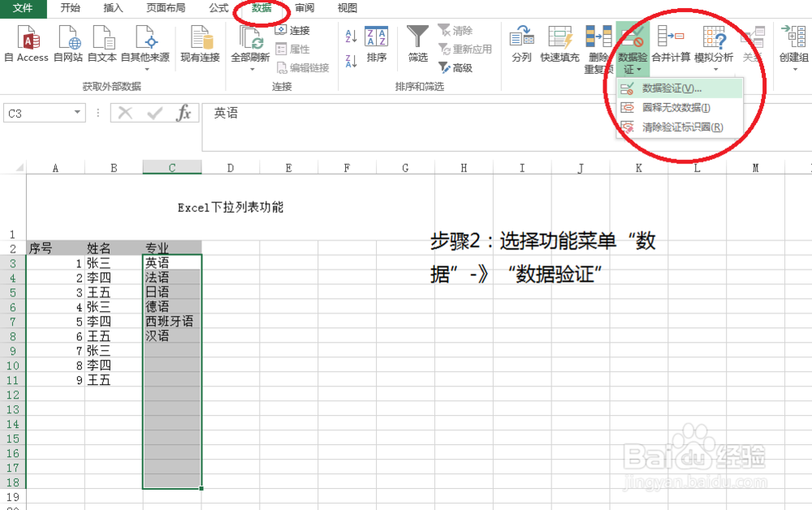The height and width of the screenshot is (510, 812).
Task: Switch to the 审阅 ribbon tab
Action: 304,8
